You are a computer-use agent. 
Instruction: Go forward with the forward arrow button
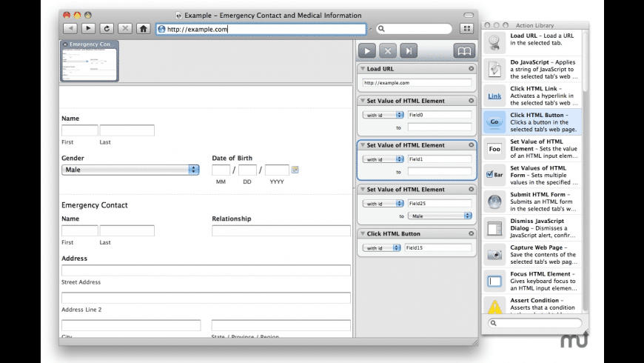click(88, 28)
